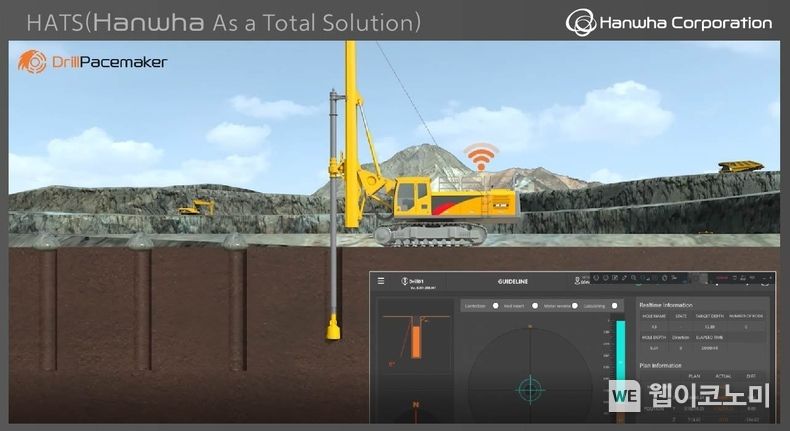Screen dimensions: 790x431
Task: Click the GPS location icon beside GUIDELINE
Action: [x=577, y=280]
